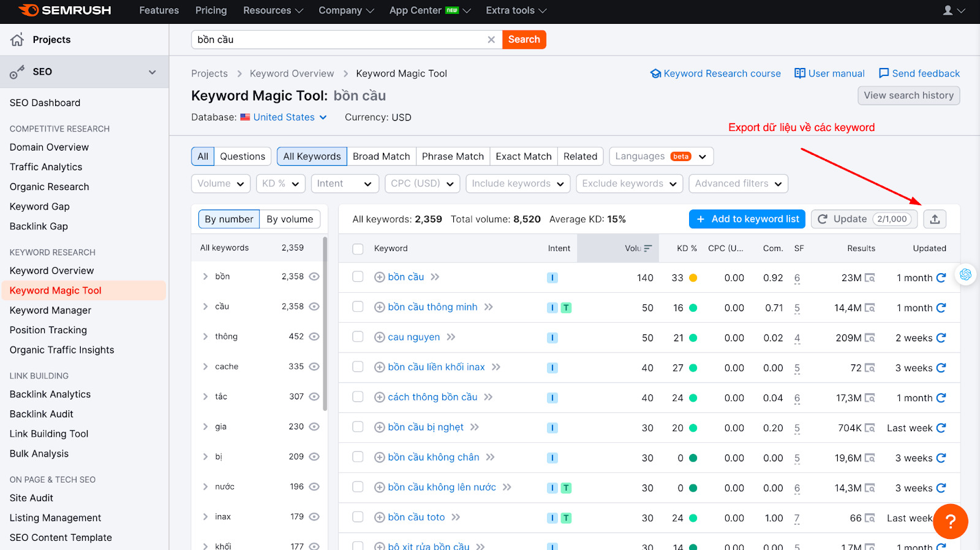980x550 pixels.
Task: Open the Volume filter dropdown
Action: pos(221,184)
